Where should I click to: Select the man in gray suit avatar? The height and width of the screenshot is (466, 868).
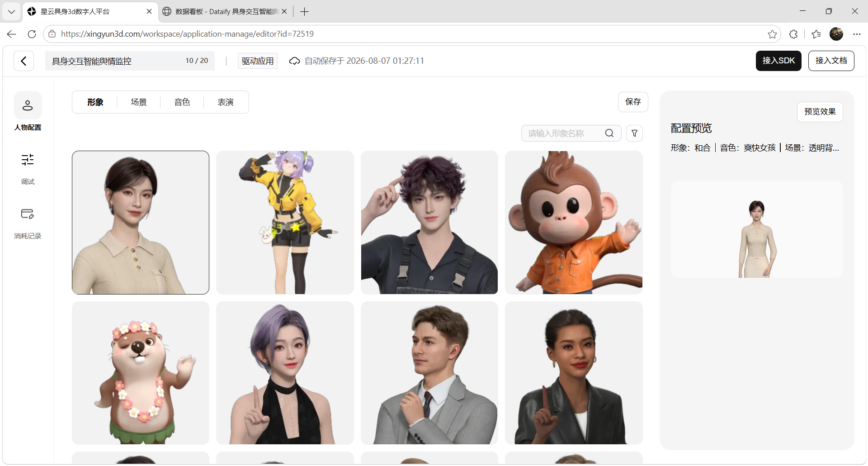[429, 373]
